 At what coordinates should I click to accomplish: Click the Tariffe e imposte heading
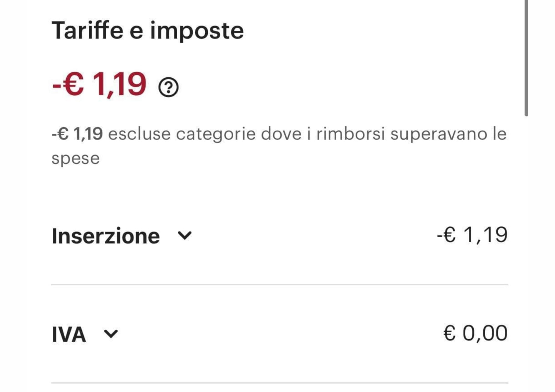pyautogui.click(x=148, y=31)
